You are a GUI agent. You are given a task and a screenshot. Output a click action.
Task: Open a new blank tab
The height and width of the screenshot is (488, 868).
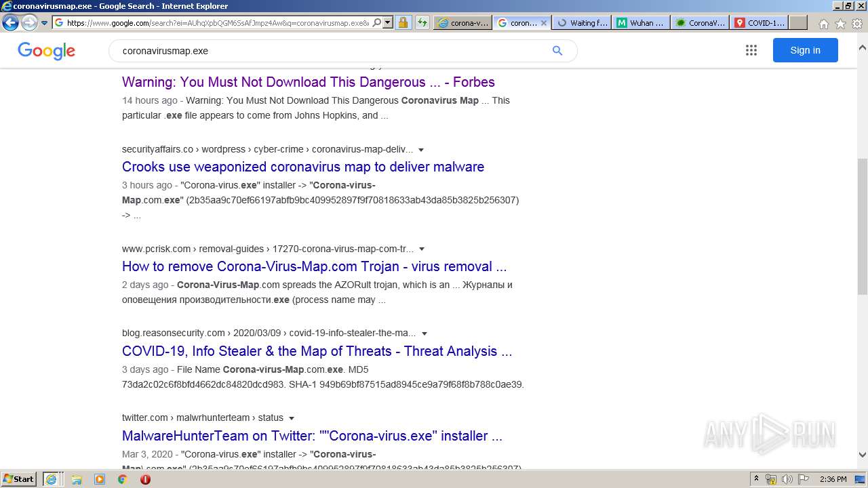coord(798,22)
